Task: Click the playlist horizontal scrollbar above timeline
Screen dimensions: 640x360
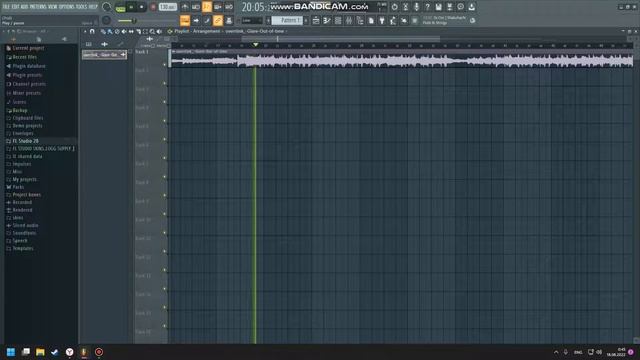Action: (x=341, y=39)
